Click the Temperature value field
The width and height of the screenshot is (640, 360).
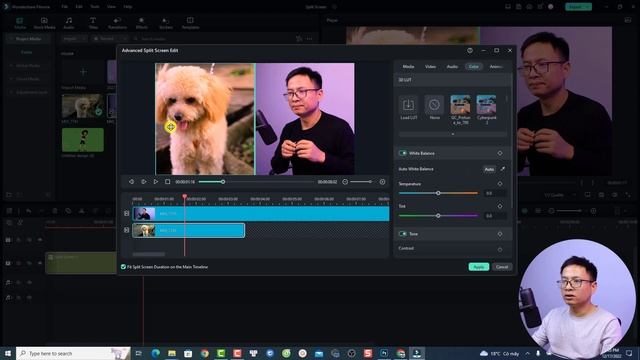click(x=495, y=193)
